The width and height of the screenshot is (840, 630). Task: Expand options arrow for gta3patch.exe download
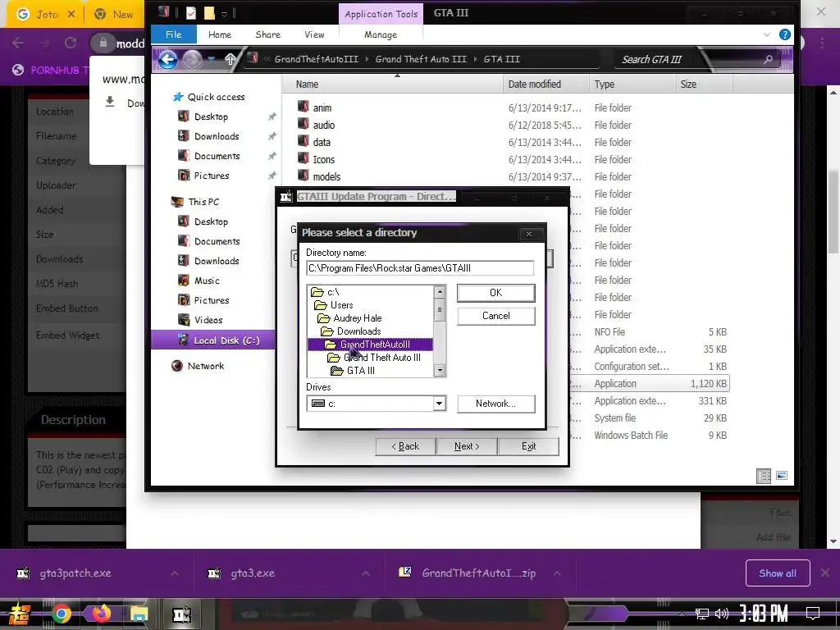click(x=175, y=573)
